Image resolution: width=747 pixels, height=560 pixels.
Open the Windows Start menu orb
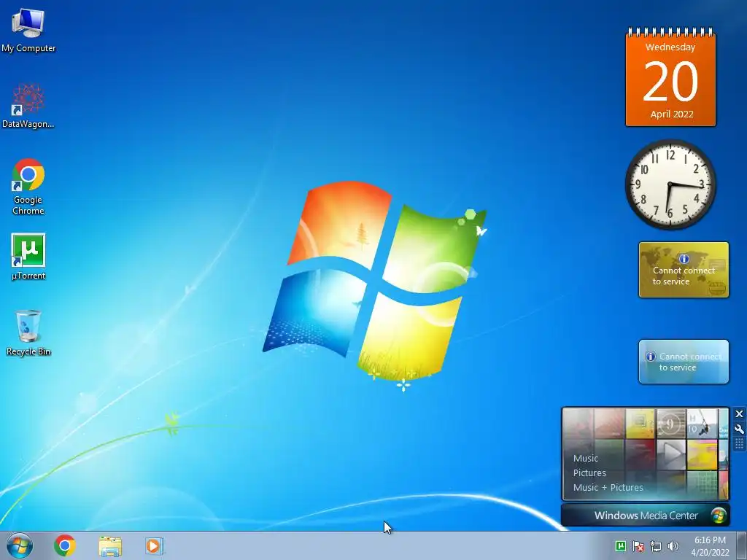click(x=20, y=545)
